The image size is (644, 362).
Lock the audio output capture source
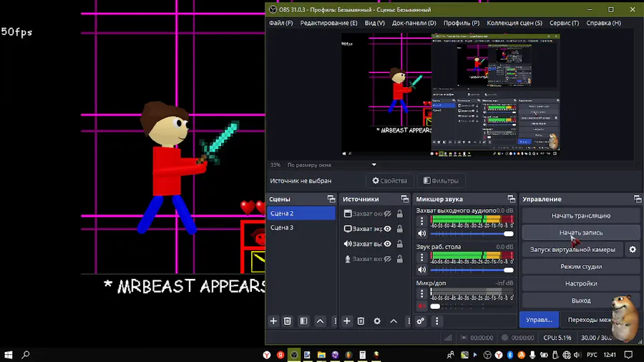point(399,244)
